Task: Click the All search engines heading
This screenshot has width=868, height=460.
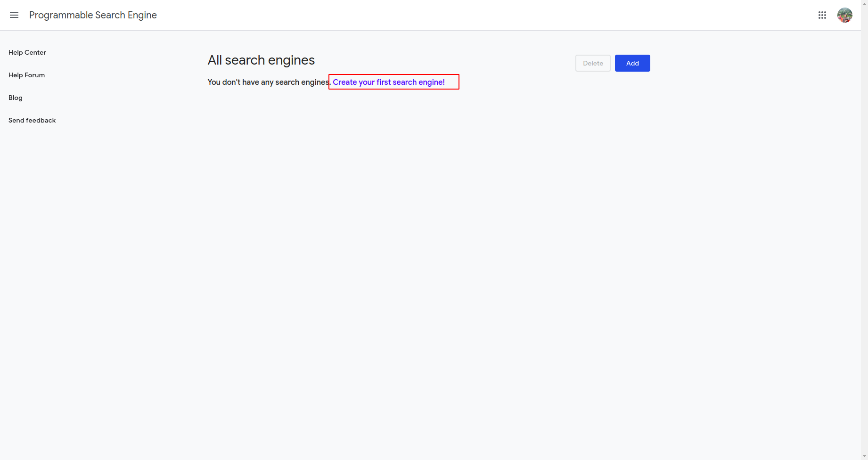Action: (261, 60)
